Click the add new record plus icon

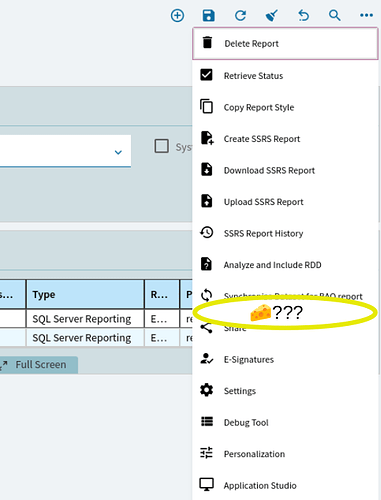[x=177, y=16]
